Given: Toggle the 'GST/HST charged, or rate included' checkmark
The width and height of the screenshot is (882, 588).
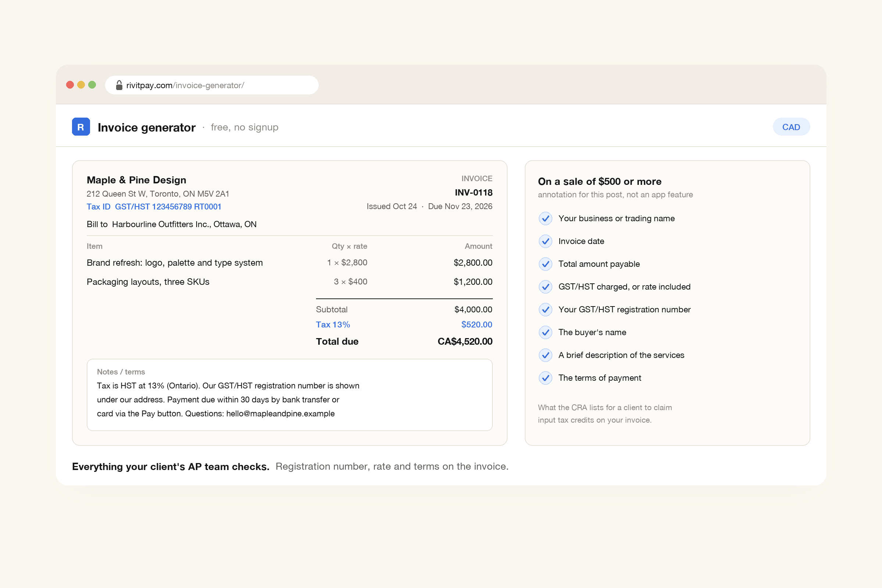Looking at the screenshot, I should pos(546,287).
